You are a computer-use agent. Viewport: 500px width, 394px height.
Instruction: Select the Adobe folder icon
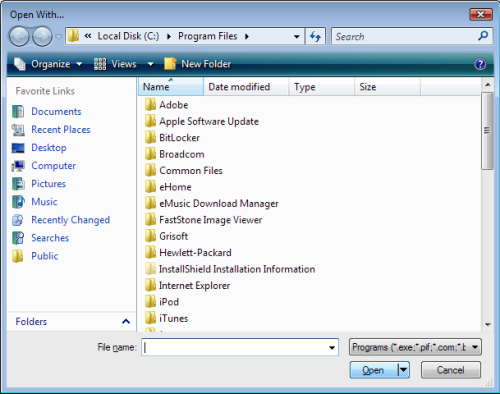(x=150, y=104)
